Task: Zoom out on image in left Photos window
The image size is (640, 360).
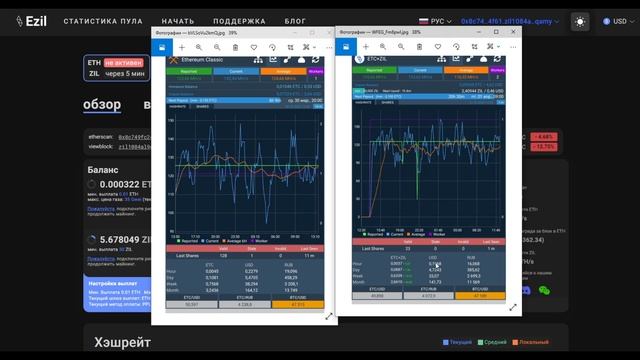Action: pos(217,47)
